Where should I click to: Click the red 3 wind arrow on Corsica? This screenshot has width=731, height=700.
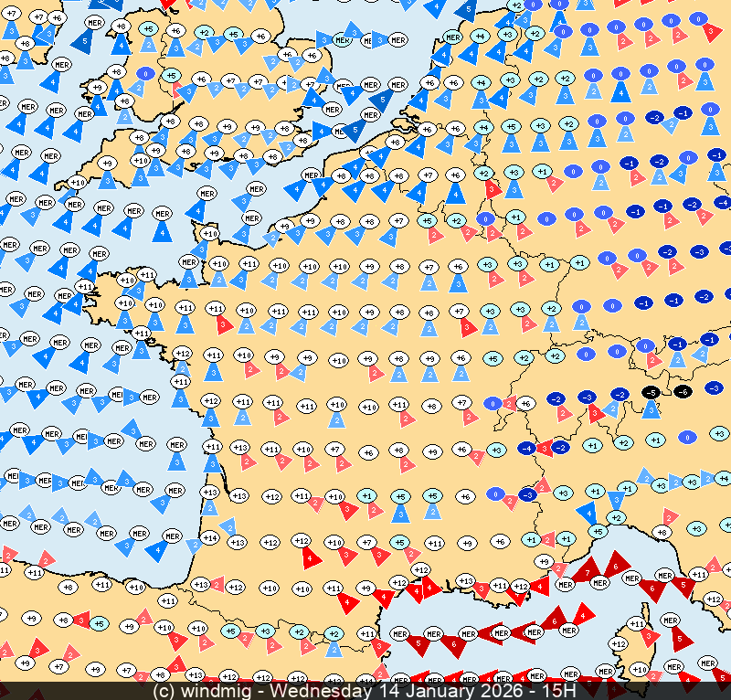[649, 636]
